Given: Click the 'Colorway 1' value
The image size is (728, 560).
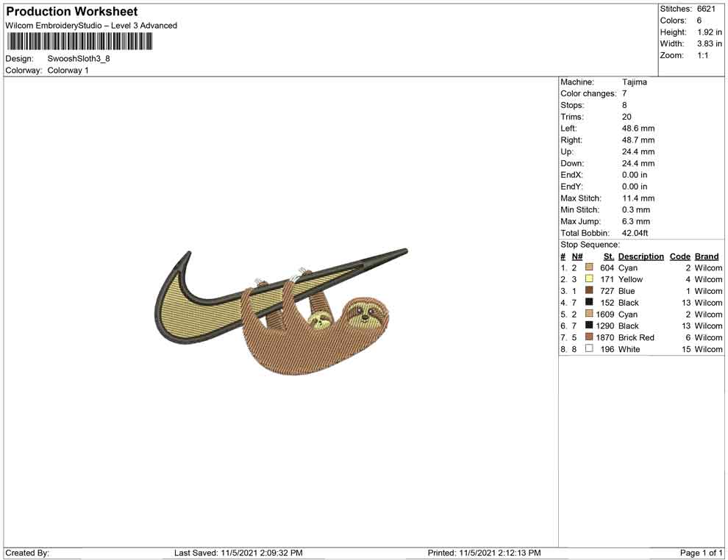Looking at the screenshot, I should (68, 71).
